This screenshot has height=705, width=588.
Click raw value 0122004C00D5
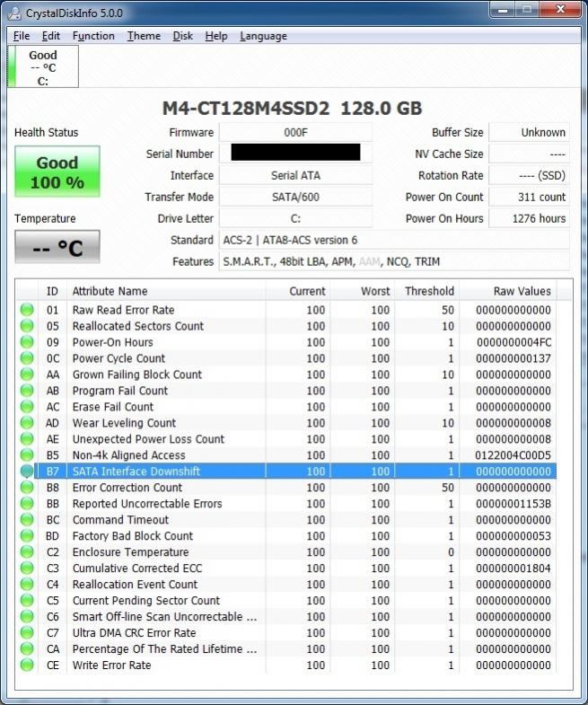coord(513,455)
